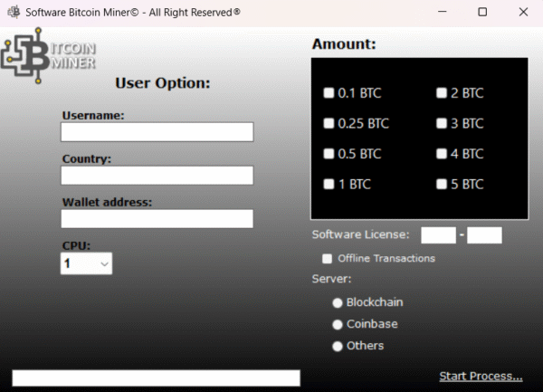Tick the 3 BTC checkbox
Image resolution: width=543 pixels, height=392 pixels.
442,124
